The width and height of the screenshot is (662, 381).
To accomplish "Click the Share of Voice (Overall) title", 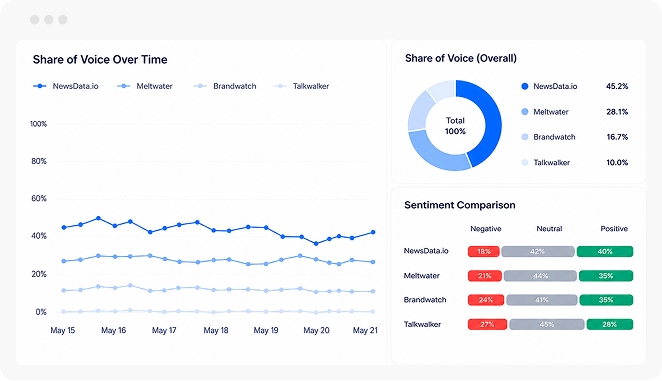I will click(x=461, y=58).
